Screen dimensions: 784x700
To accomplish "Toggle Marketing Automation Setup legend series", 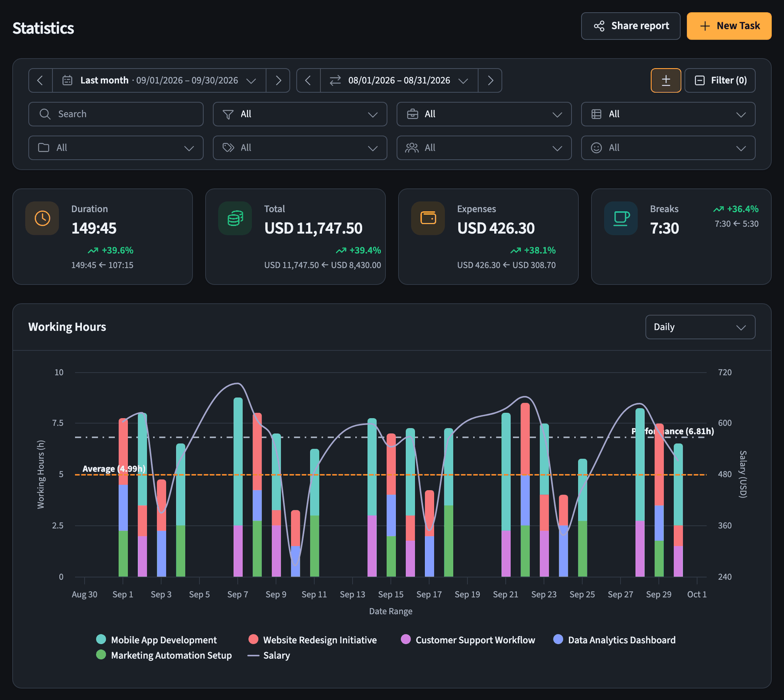I will (x=164, y=655).
